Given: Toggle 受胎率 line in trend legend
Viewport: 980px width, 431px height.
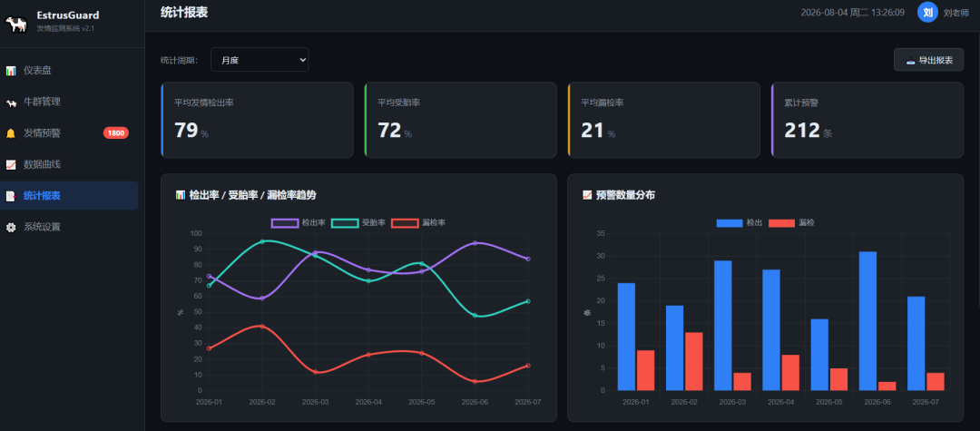Looking at the screenshot, I should (x=358, y=222).
